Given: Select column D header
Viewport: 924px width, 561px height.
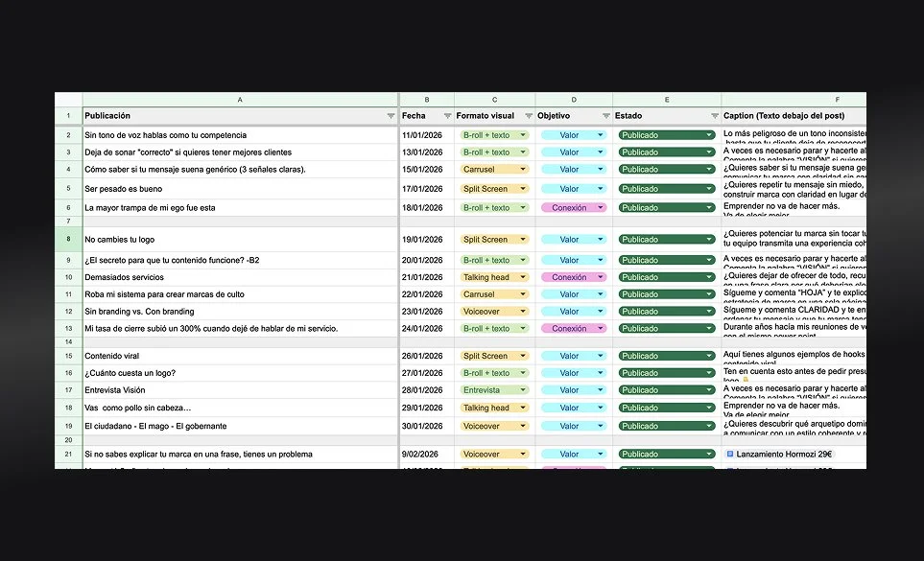Looking at the screenshot, I should coord(574,100).
